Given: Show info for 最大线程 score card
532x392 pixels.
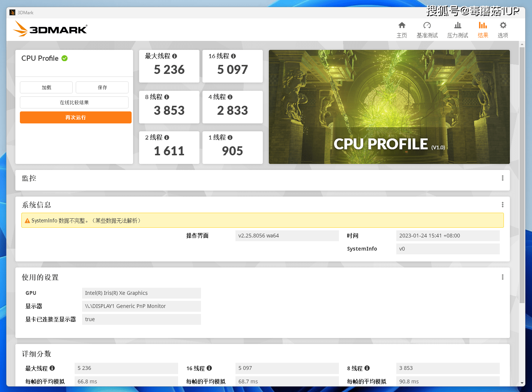Looking at the screenshot, I should (174, 56).
